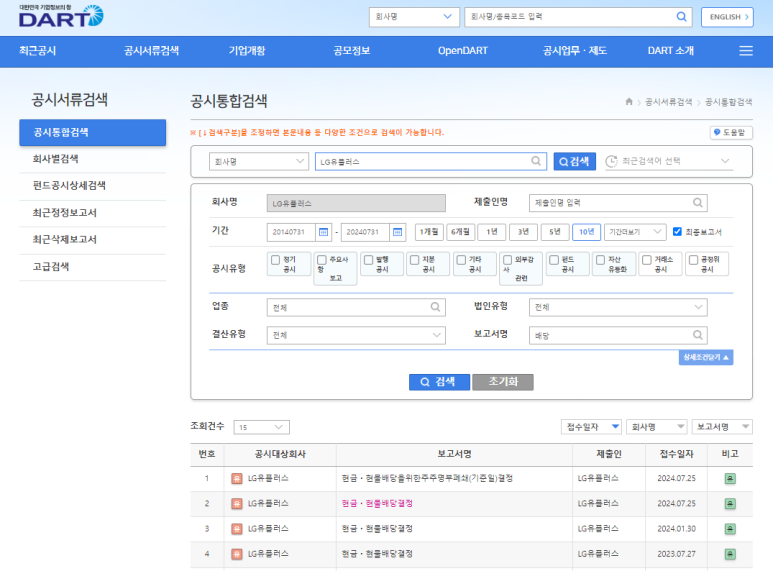Click the 최근검색어 clock icon
773x571 pixels.
611,161
